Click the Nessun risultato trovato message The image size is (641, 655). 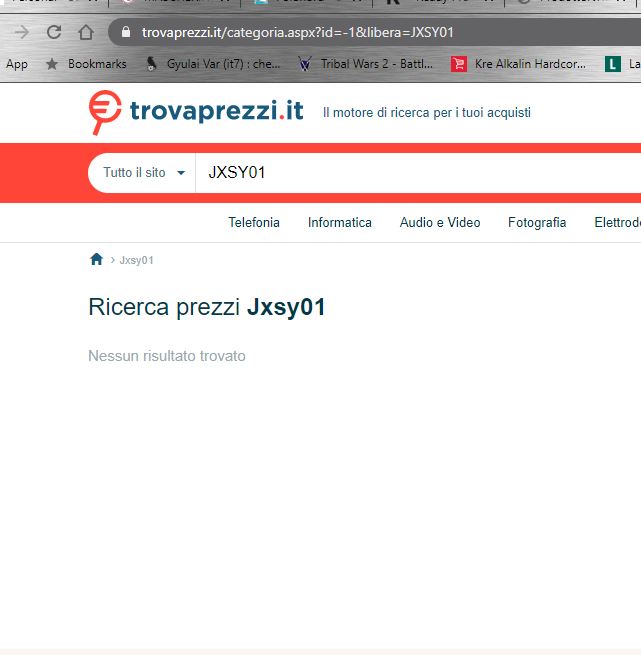pos(167,356)
